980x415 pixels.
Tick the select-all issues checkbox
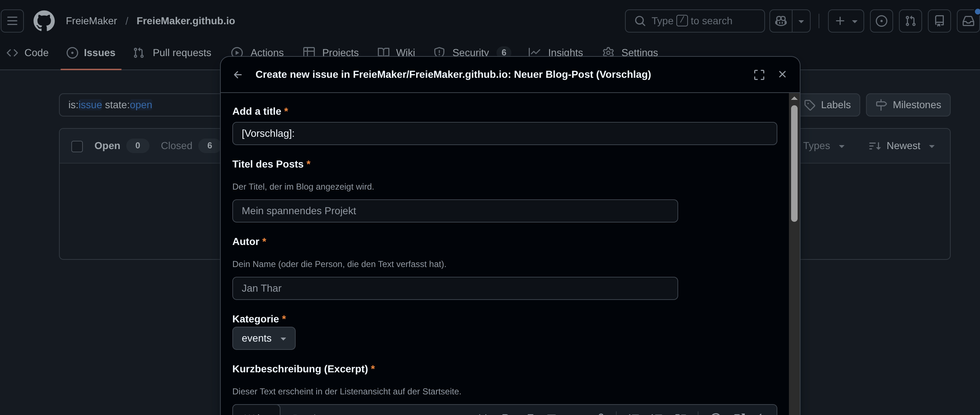click(77, 147)
